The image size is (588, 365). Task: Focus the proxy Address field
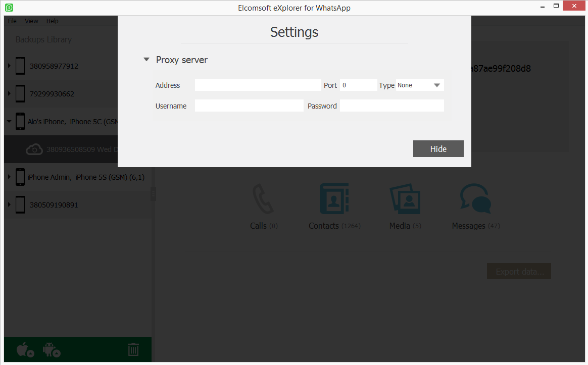[258, 85]
